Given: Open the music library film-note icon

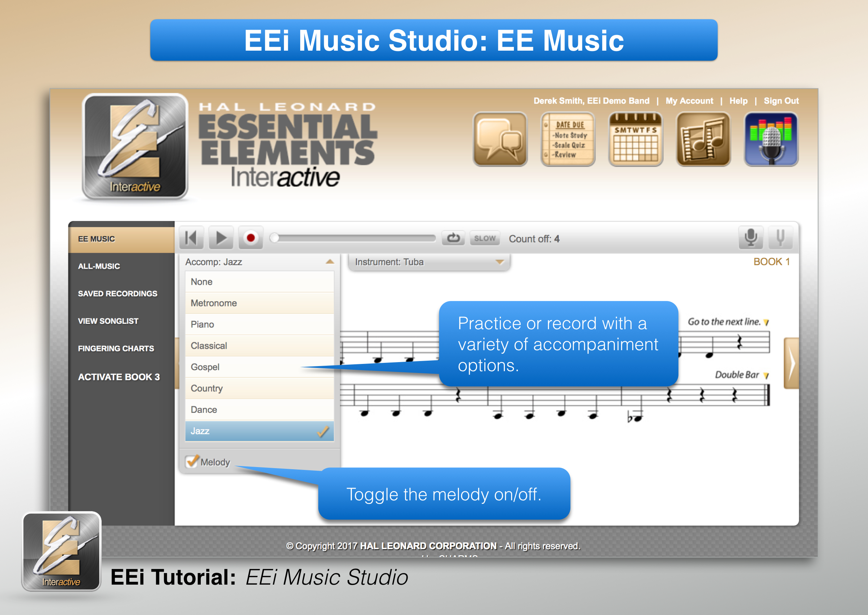Looking at the screenshot, I should click(703, 139).
